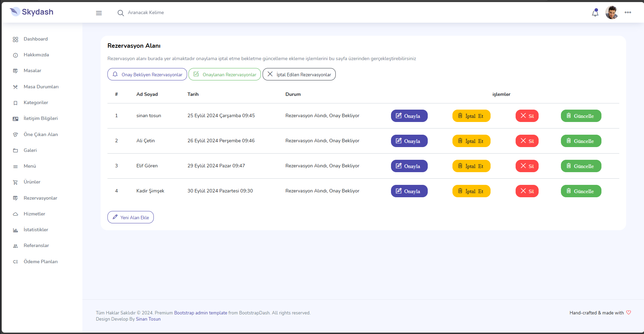Click the Ürünler cart icon in sidebar
Viewport: 644px width, 334px height.
[15, 182]
